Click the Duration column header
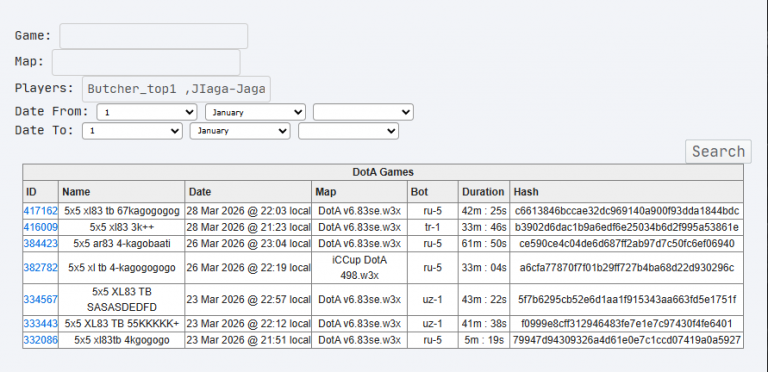Image resolution: width=768 pixels, height=372 pixels. pyautogui.click(x=484, y=192)
